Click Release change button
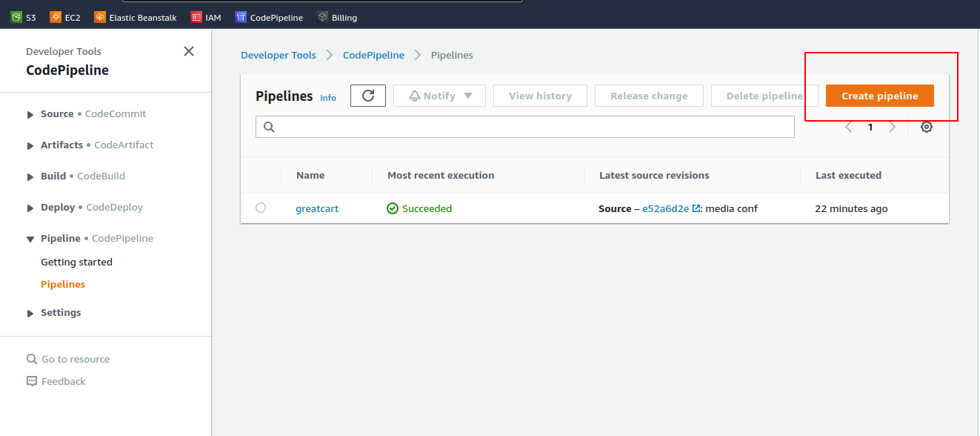This screenshot has width=980, height=436. pyautogui.click(x=649, y=96)
